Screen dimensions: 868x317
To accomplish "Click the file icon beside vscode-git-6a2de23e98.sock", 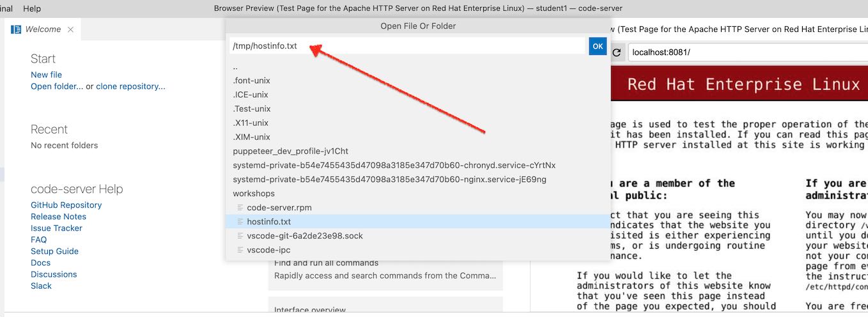I will (x=240, y=236).
